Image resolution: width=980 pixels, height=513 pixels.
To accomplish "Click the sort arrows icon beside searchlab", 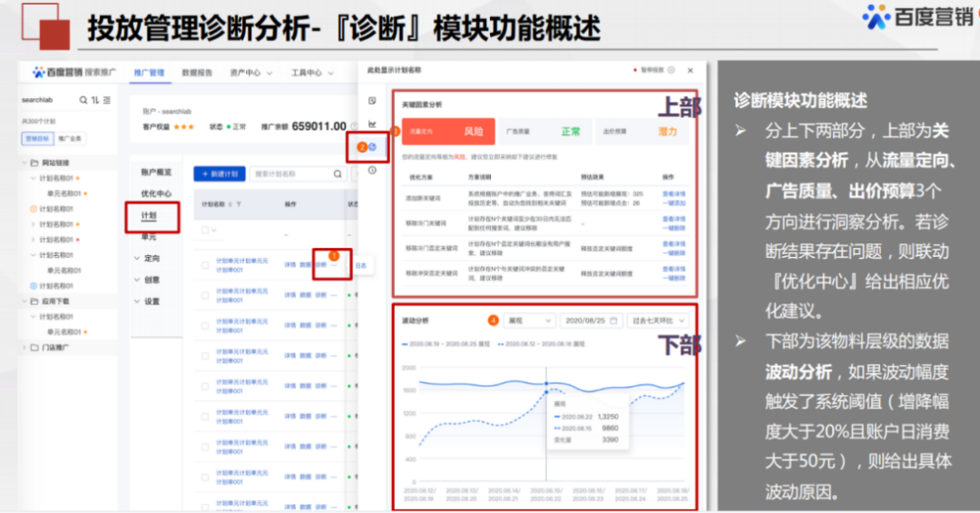I will click(95, 100).
